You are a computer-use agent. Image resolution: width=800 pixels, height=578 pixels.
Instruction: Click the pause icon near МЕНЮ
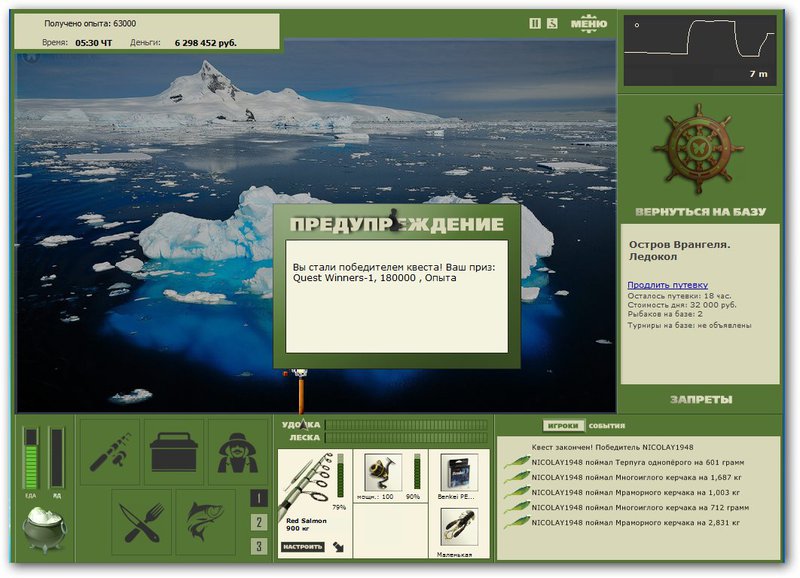click(x=535, y=23)
